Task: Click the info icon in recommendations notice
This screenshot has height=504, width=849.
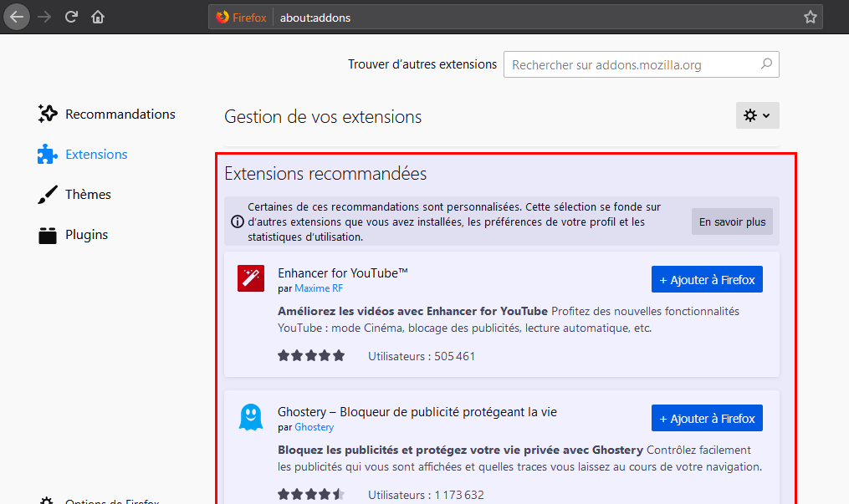Action: click(x=238, y=221)
